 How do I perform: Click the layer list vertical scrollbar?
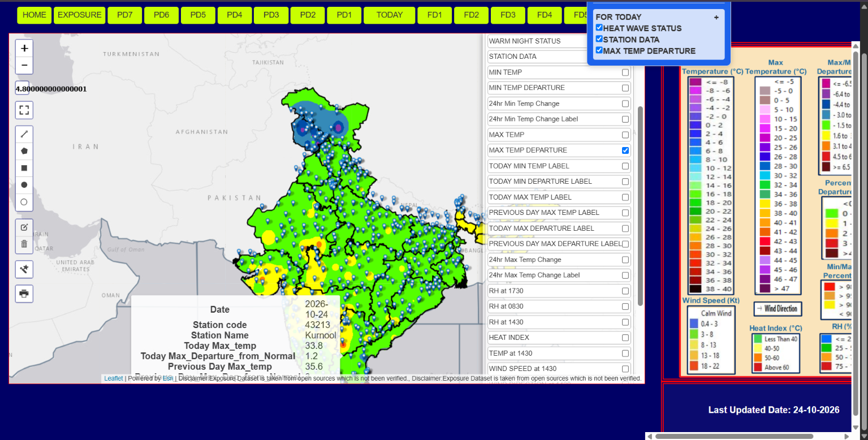click(640, 205)
